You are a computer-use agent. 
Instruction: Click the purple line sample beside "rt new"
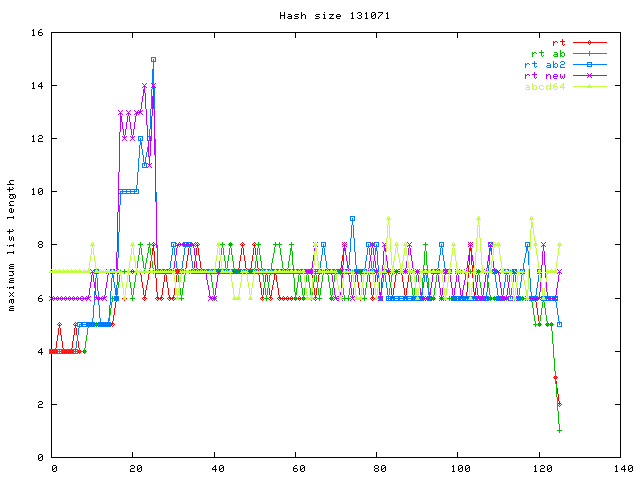(x=589, y=76)
